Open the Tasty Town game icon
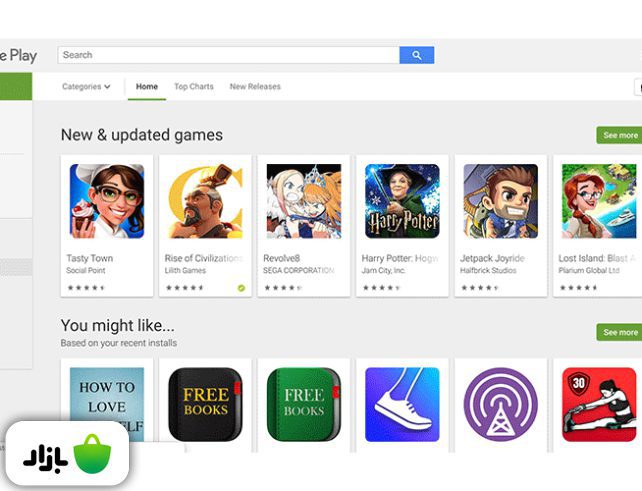 click(x=107, y=201)
